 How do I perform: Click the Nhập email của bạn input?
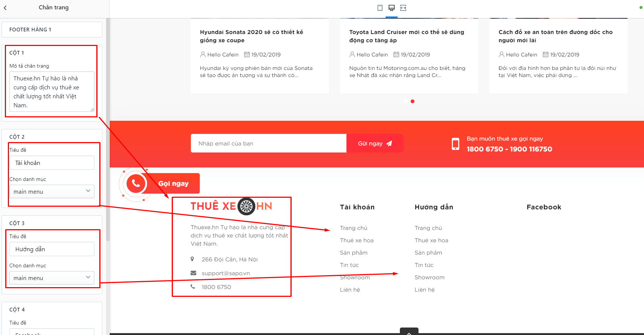coord(268,143)
